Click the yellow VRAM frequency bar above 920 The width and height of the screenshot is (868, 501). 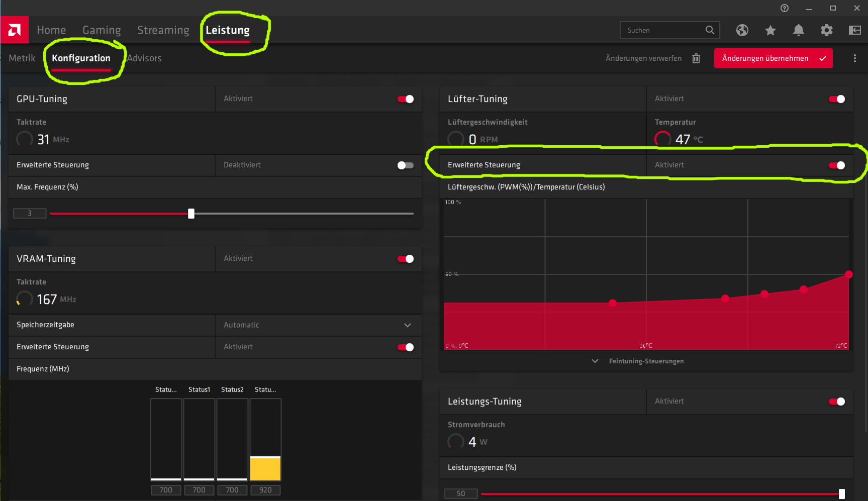pos(265,468)
